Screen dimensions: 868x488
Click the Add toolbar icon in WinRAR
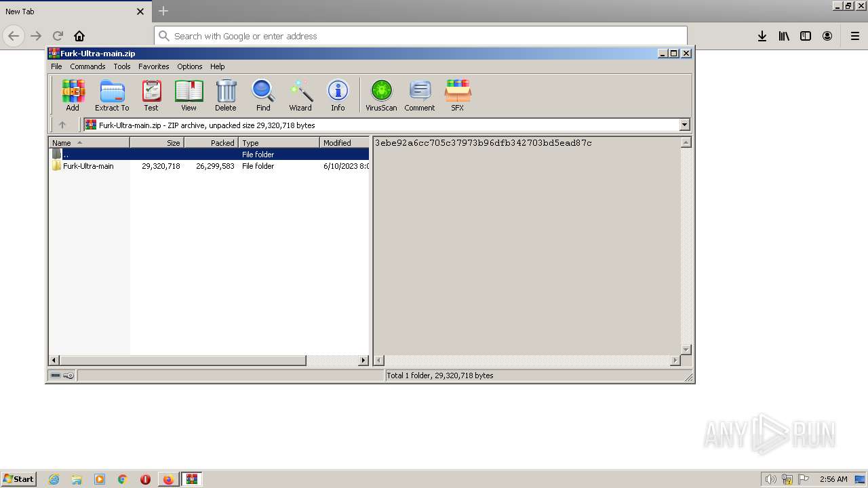click(x=73, y=95)
